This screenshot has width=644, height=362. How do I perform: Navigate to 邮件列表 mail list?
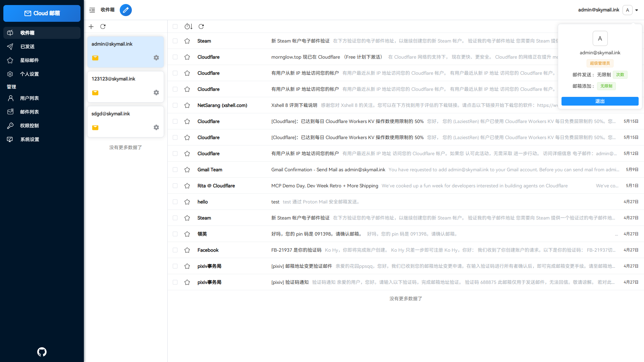42,112
